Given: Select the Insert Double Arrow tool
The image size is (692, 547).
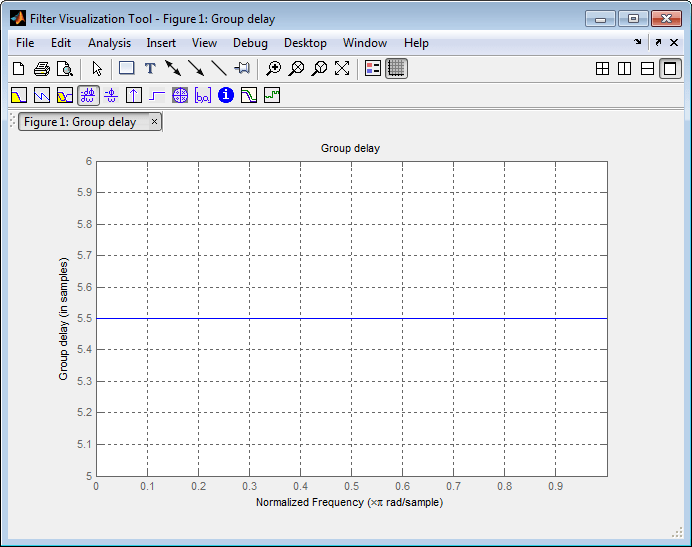Looking at the screenshot, I should pyautogui.click(x=173, y=68).
